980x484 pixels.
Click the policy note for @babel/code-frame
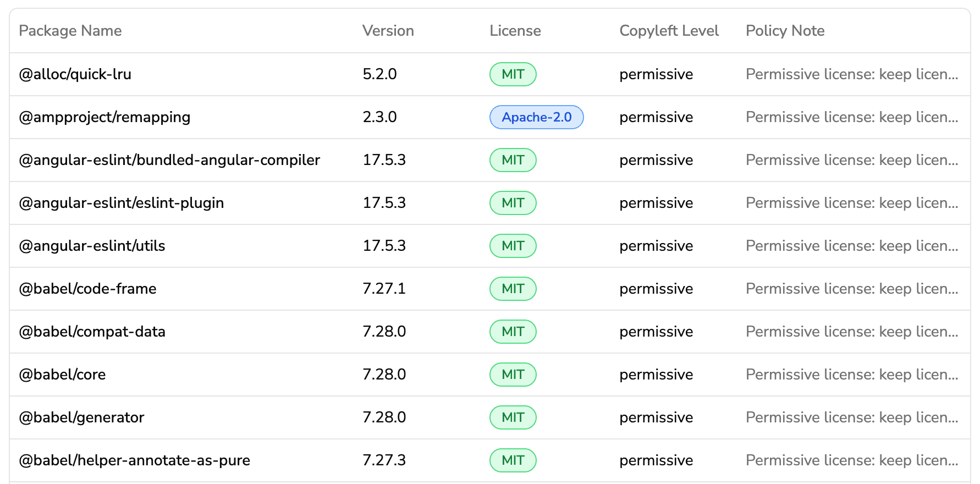[x=852, y=289]
